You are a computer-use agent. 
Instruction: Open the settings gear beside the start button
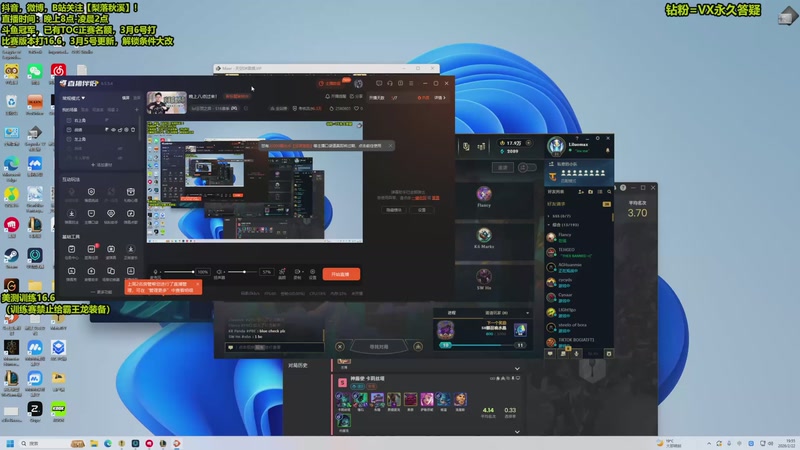point(313,273)
